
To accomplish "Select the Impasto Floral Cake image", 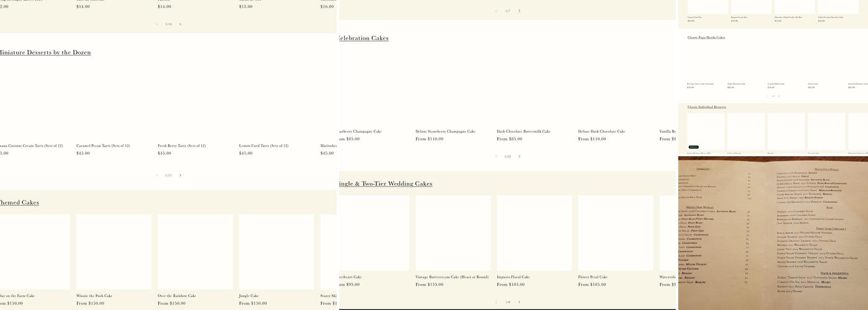I will click(x=534, y=233).
